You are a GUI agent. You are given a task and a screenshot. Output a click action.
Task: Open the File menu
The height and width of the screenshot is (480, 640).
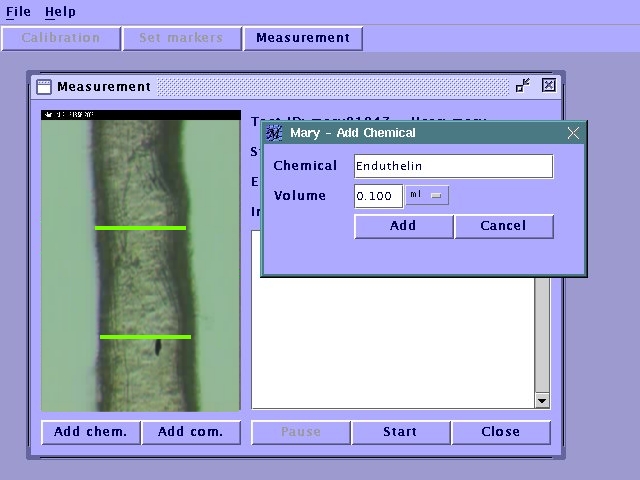coord(18,12)
